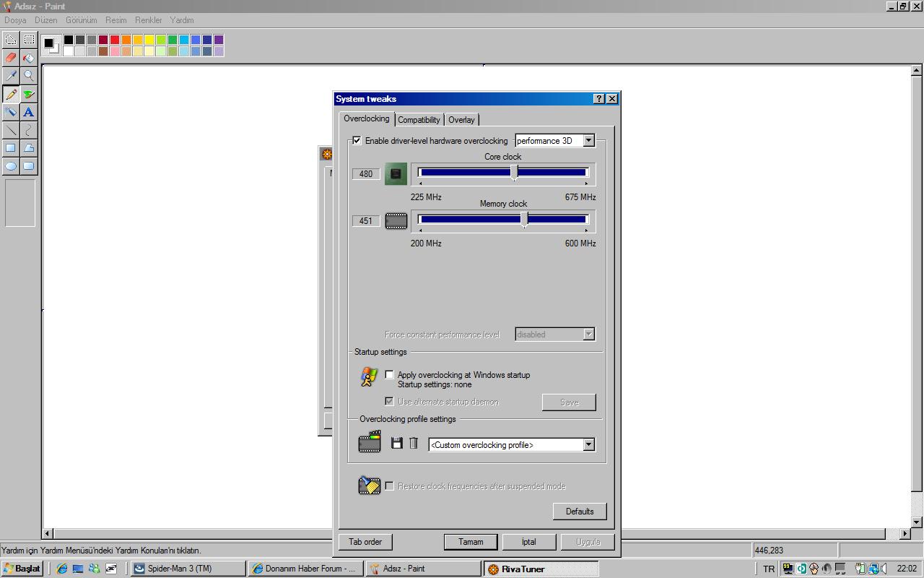Pick the Curve tool in Paint
The height and width of the screenshot is (578, 924).
click(29, 130)
